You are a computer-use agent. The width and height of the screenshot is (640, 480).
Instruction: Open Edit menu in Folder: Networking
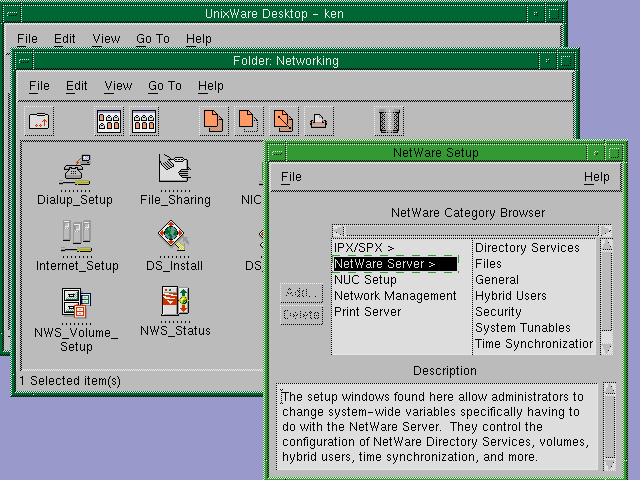point(76,86)
